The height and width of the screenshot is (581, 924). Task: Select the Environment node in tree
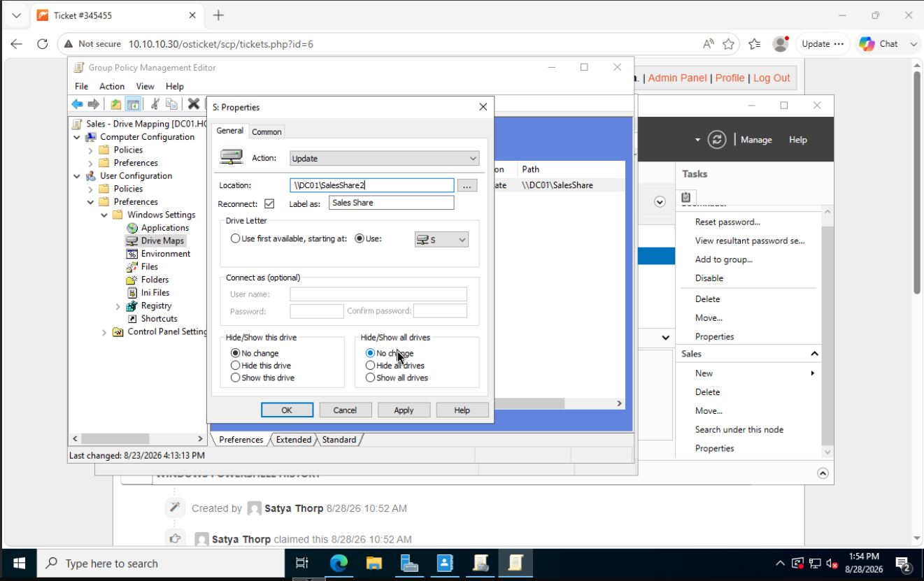click(165, 254)
